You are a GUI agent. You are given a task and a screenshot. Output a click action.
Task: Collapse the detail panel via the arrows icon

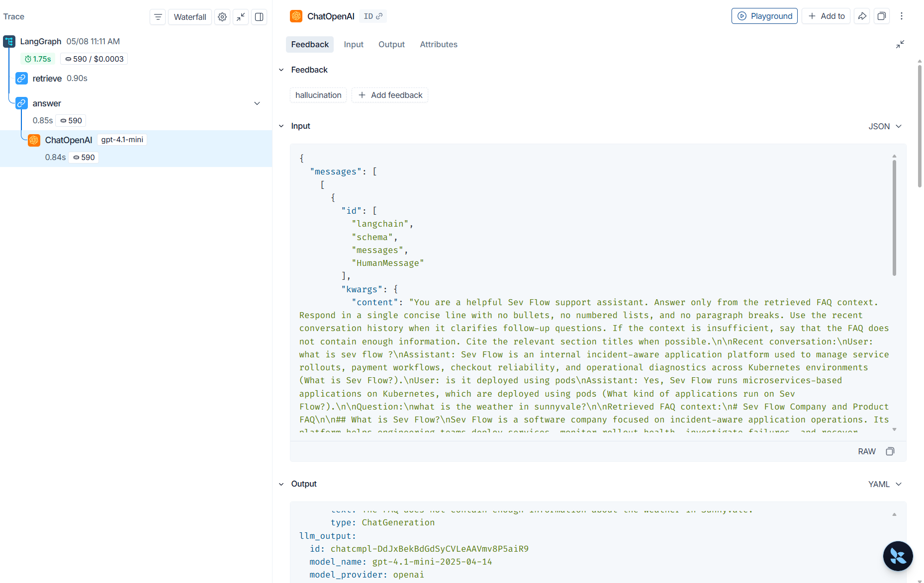900,44
